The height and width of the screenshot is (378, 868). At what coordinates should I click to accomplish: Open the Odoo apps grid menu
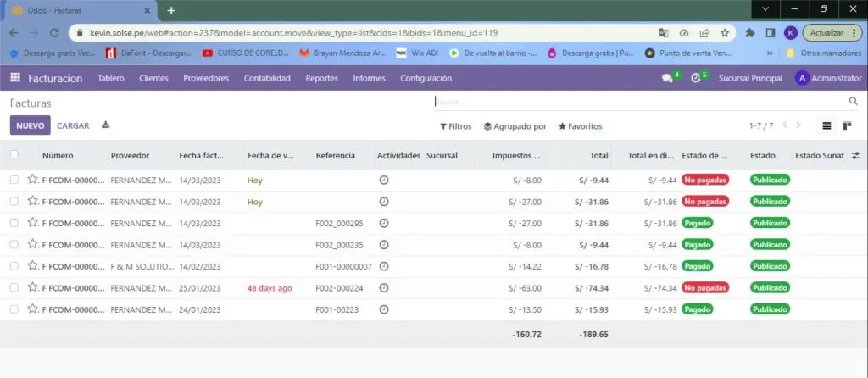click(x=14, y=78)
